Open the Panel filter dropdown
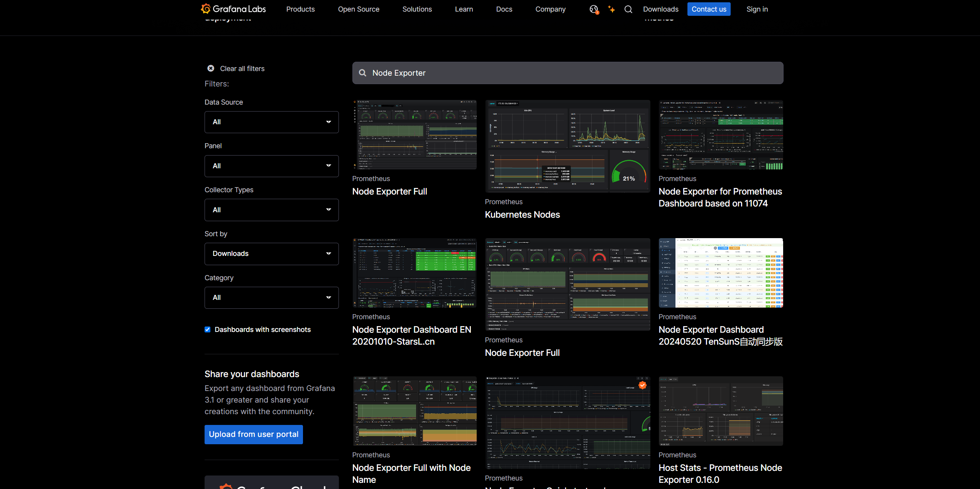980x489 pixels. [x=272, y=166]
